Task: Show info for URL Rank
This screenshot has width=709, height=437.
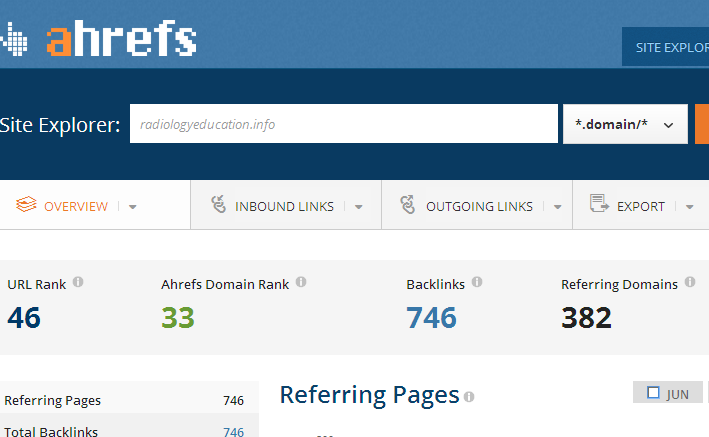Action: point(78,282)
